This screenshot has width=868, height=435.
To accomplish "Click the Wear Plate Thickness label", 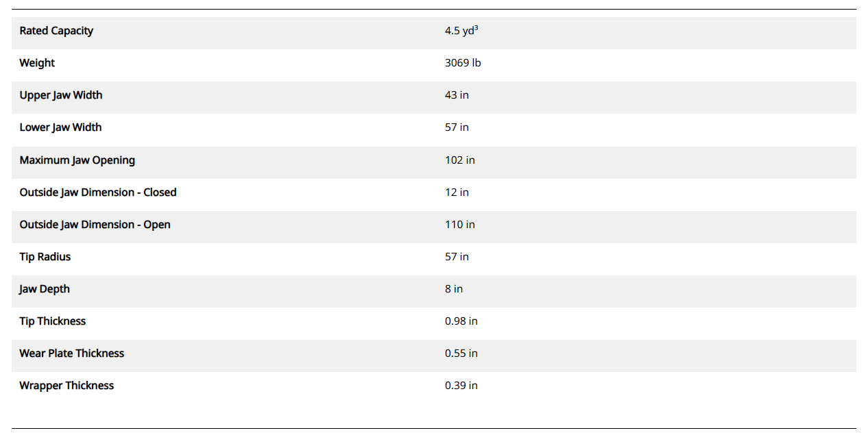I will (72, 353).
